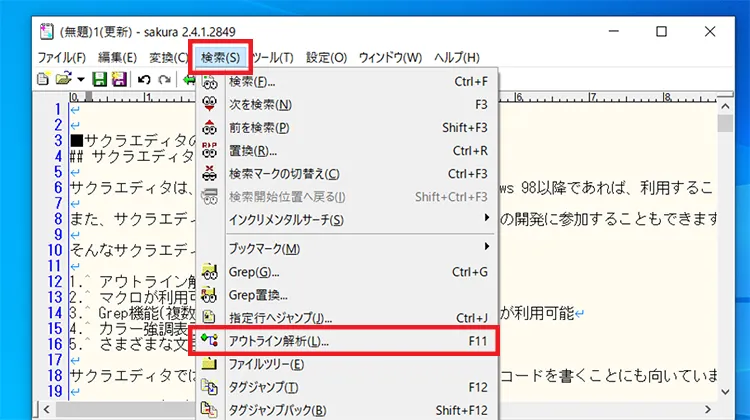Click the Open folder toolbar icon

[63, 79]
